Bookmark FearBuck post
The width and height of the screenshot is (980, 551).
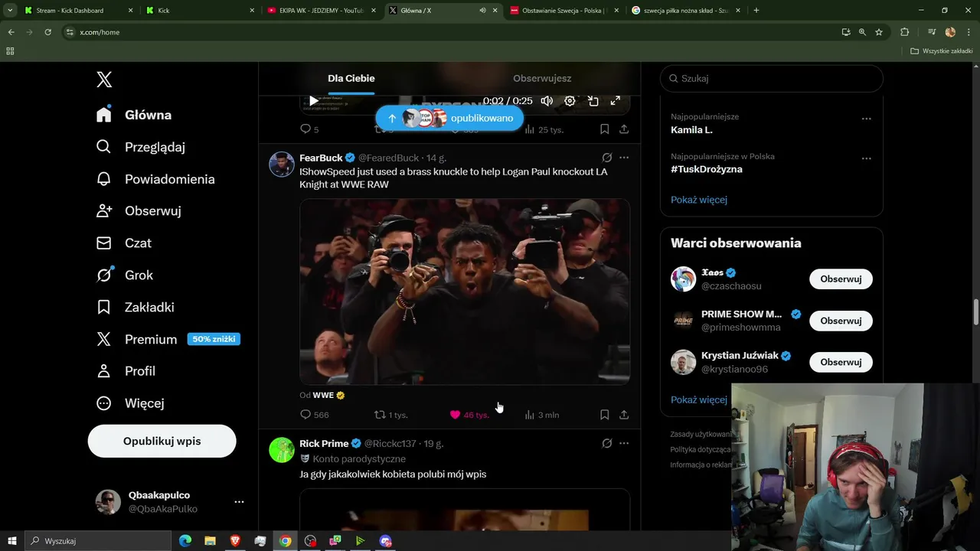point(604,415)
